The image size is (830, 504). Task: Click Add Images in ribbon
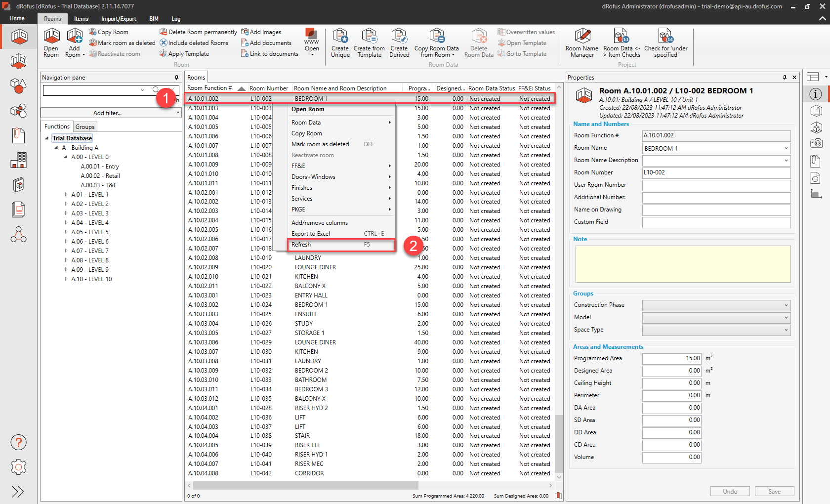tap(261, 32)
